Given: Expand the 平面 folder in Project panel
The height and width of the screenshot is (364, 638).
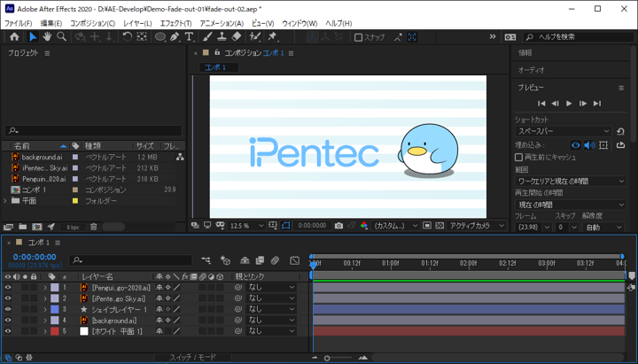Looking at the screenshot, I should (5, 200).
